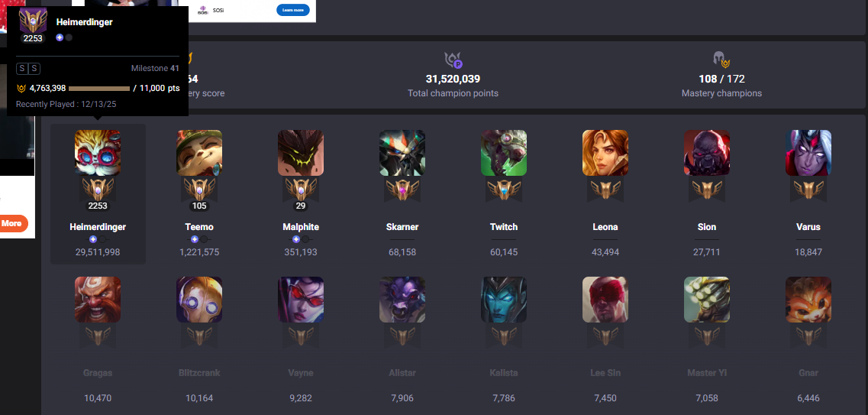The image size is (868, 415).
Task: Open the Blitzcrank champion portrait
Action: coord(199,300)
